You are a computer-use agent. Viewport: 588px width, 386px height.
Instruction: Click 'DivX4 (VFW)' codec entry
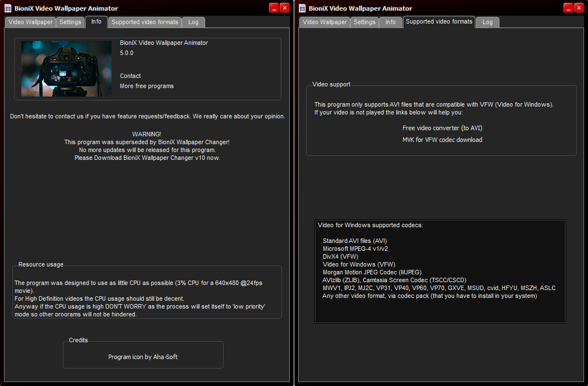(340, 256)
